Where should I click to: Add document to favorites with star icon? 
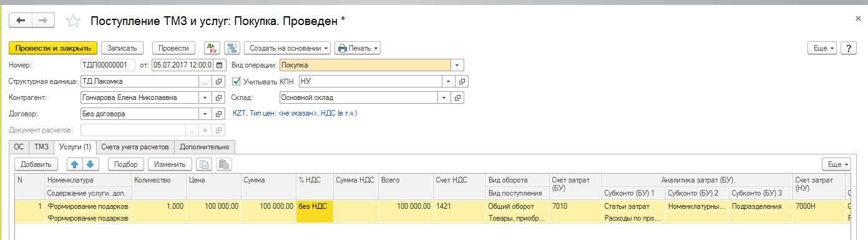(74, 21)
